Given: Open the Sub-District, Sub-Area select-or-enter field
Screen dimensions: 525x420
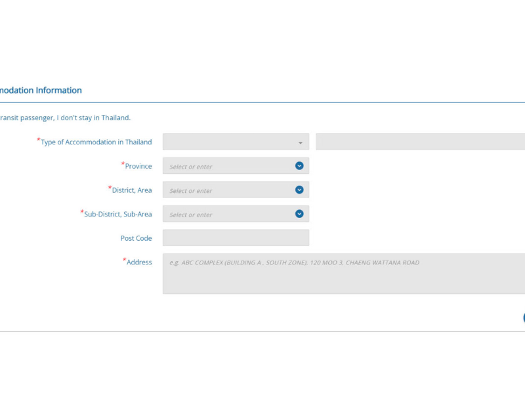Looking at the screenshot, I should (x=226, y=215).
